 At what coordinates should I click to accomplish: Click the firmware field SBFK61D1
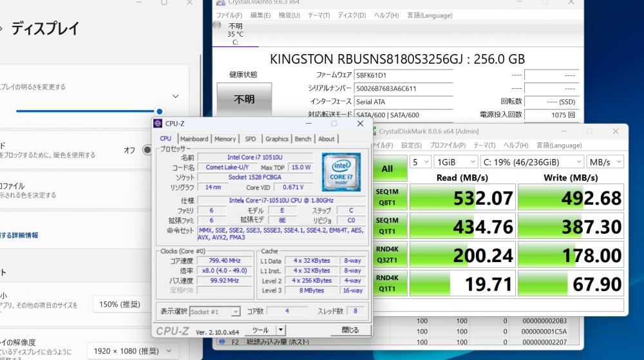click(403, 75)
